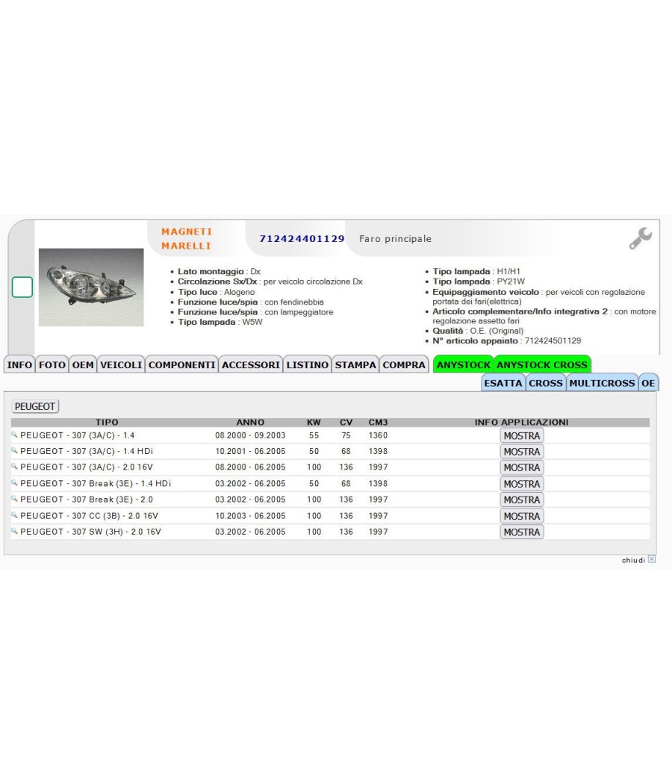The width and height of the screenshot is (672, 784).
Task: Click PEUGEOT - 307 CC (3B) - 2.0 16V text
Action: click(x=89, y=516)
